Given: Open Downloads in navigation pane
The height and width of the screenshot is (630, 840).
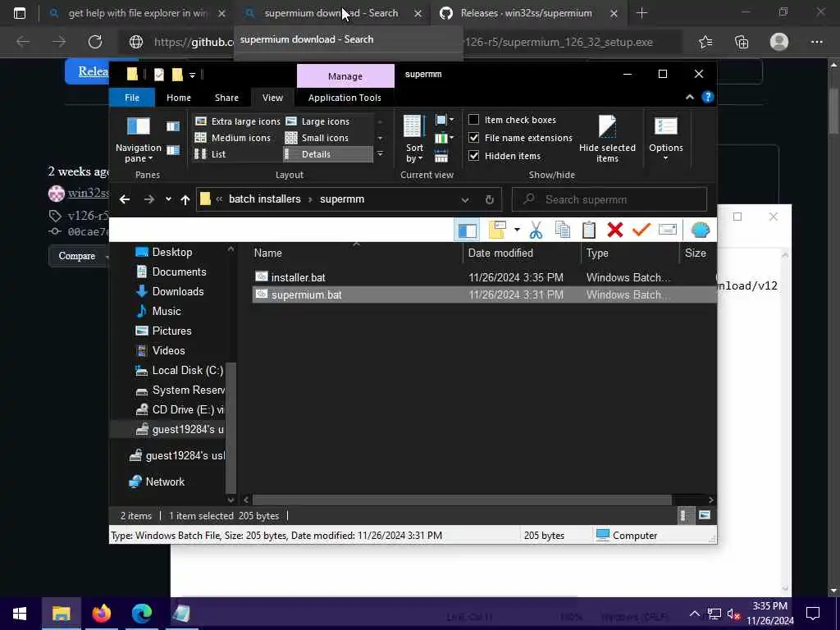Looking at the screenshot, I should tap(177, 291).
